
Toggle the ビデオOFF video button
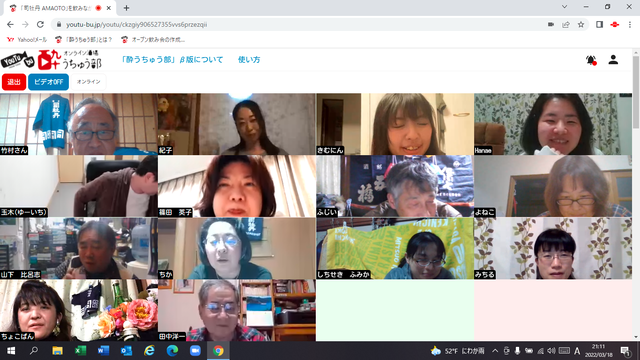49,82
